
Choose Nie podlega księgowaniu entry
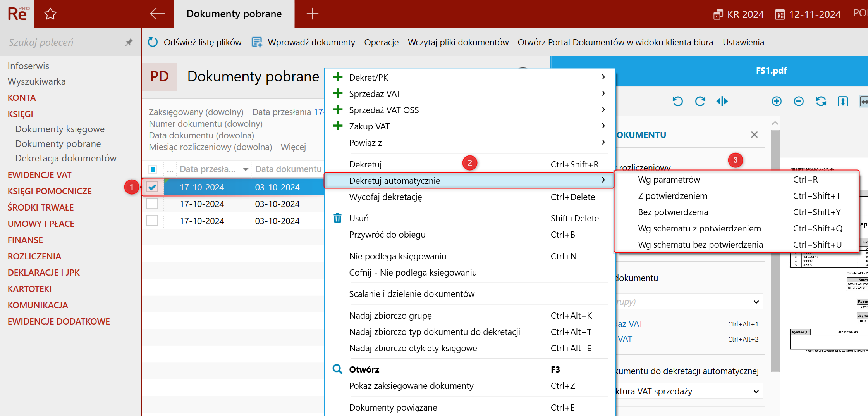469,256
